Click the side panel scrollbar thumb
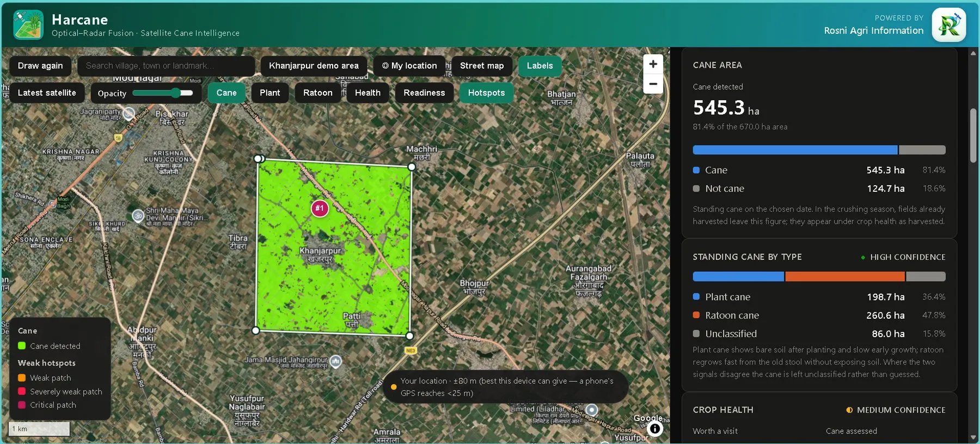The image size is (980, 444). [973, 135]
